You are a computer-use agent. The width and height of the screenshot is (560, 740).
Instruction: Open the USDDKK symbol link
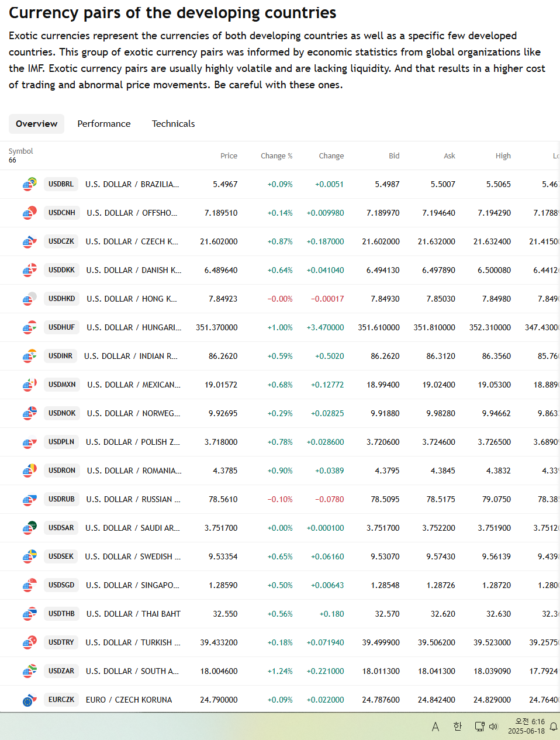[61, 270]
